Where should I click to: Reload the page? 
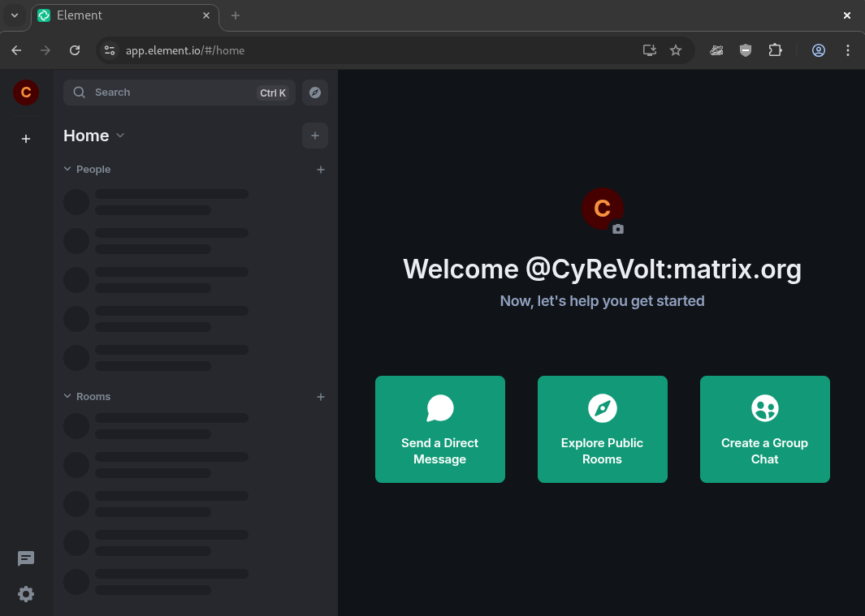(x=75, y=50)
